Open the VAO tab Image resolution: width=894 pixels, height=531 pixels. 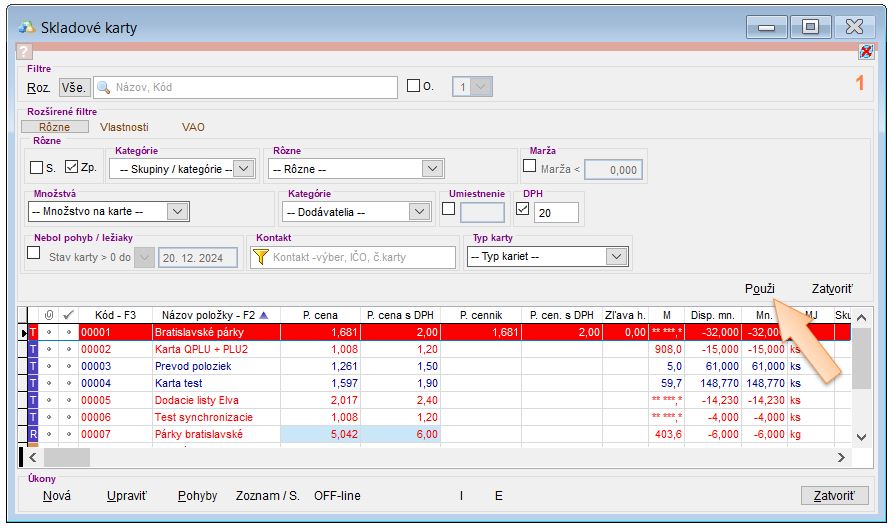tap(193, 128)
